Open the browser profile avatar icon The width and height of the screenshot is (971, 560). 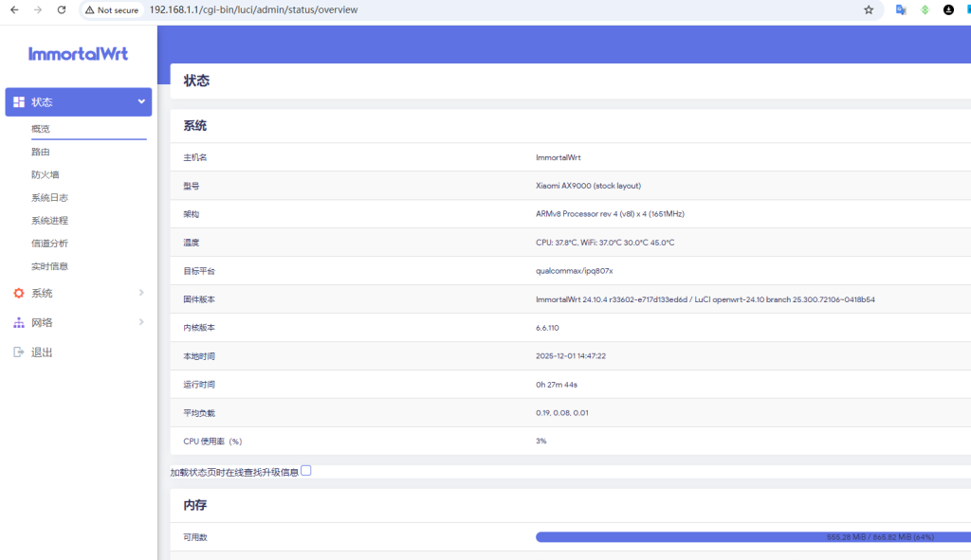point(947,9)
